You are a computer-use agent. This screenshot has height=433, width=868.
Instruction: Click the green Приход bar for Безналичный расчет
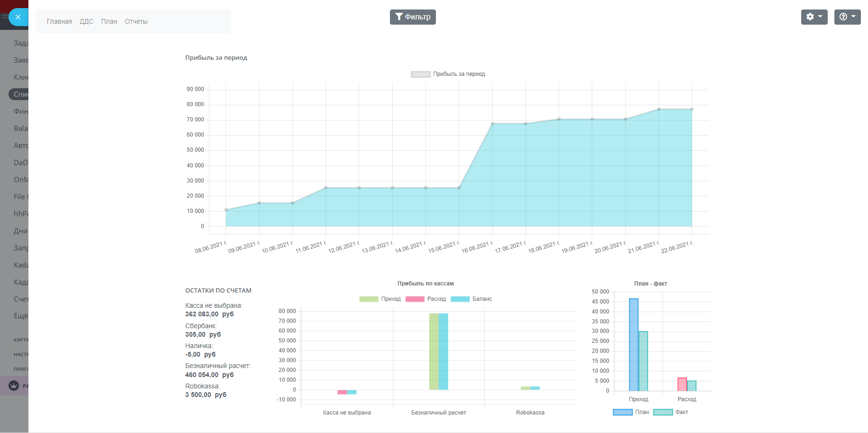434,351
